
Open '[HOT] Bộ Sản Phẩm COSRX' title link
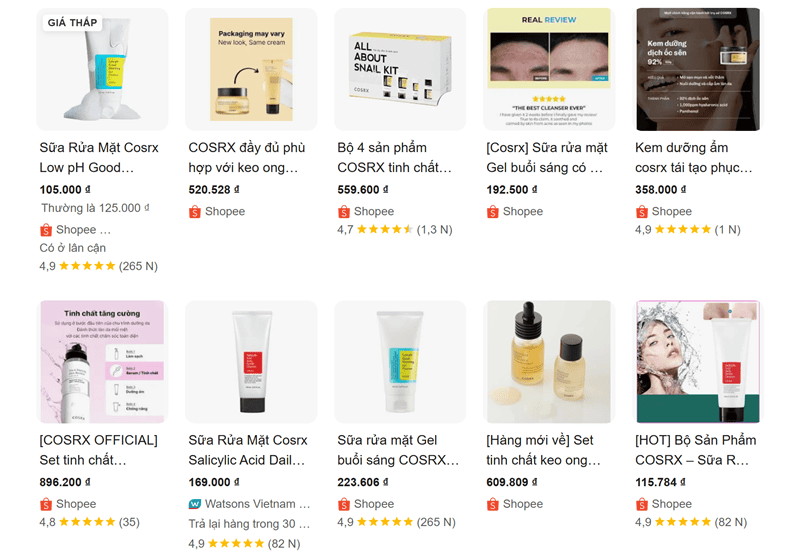(x=696, y=450)
